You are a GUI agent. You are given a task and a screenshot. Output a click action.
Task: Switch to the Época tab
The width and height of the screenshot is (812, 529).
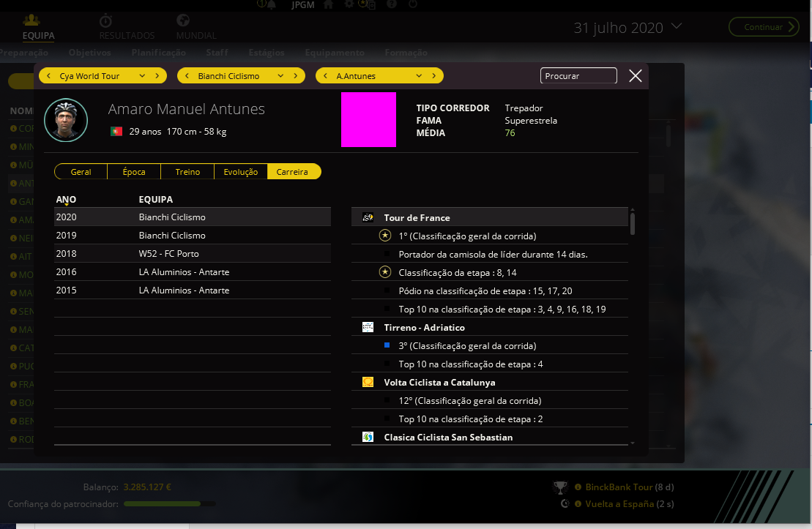[x=134, y=172]
